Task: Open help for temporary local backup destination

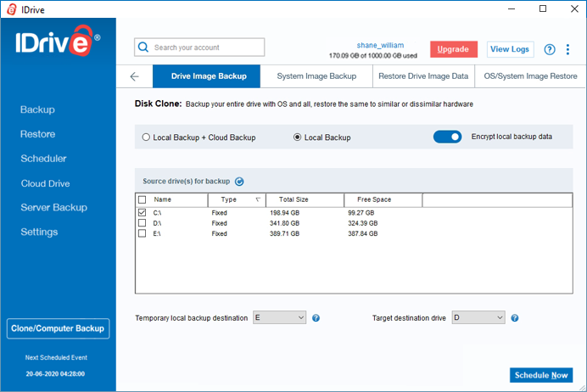Action: coord(316,318)
